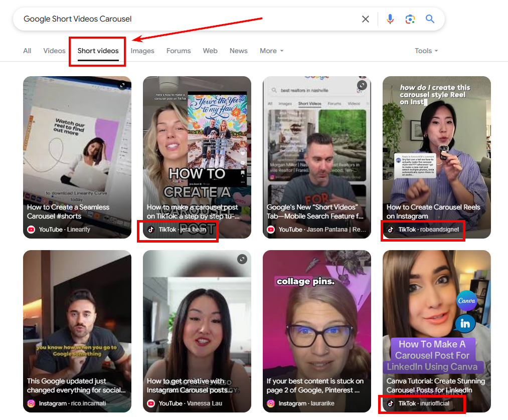
Task: Expand the More dropdown menu
Action: (271, 51)
